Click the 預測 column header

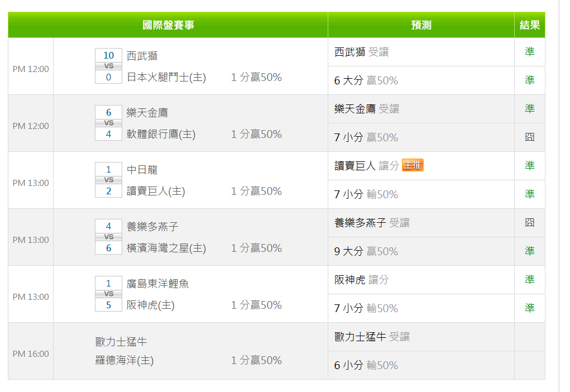[421, 25]
